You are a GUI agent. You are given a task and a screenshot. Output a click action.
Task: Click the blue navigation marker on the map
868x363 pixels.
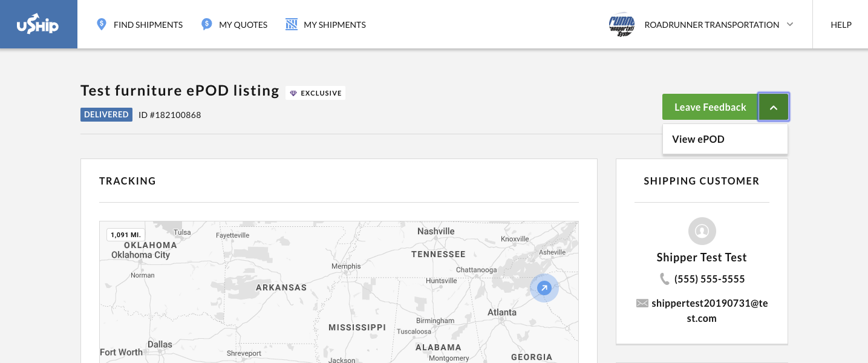click(x=544, y=288)
